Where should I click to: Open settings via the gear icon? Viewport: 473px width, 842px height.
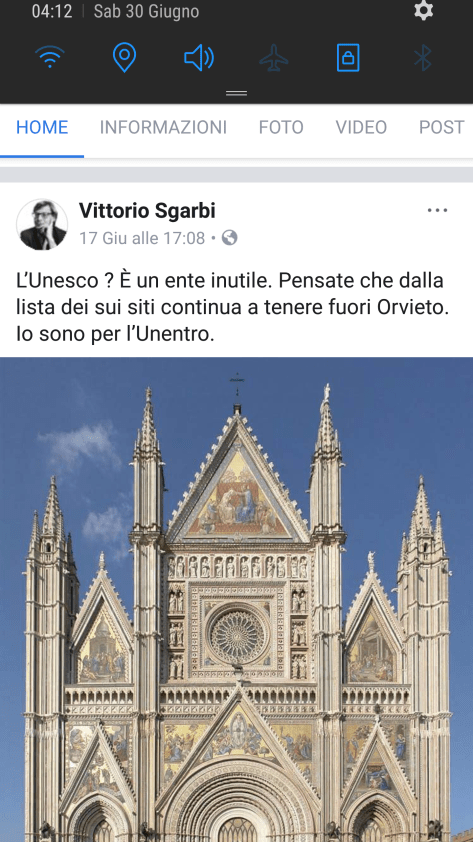[x=424, y=11]
